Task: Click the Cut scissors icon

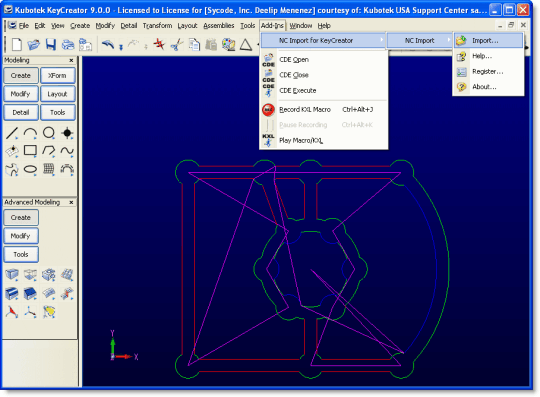Action: coord(177,44)
